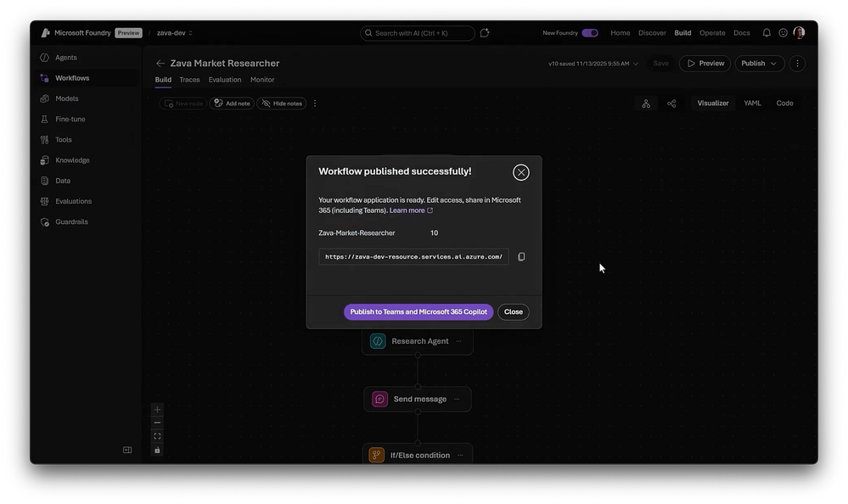The width and height of the screenshot is (848, 504).
Task: Switch to the Build tab
Action: 163,80
